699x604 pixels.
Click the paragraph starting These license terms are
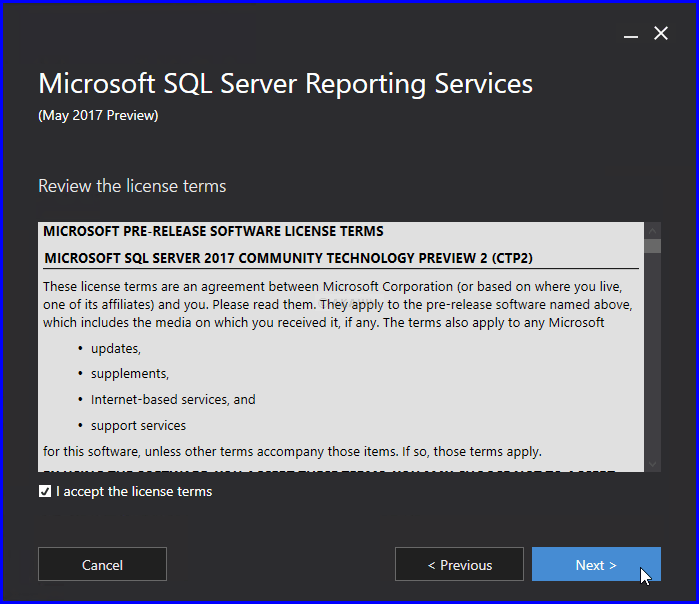[x=337, y=304]
